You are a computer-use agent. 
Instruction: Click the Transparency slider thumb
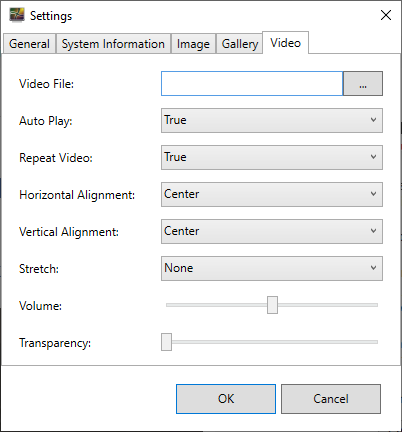(x=166, y=342)
